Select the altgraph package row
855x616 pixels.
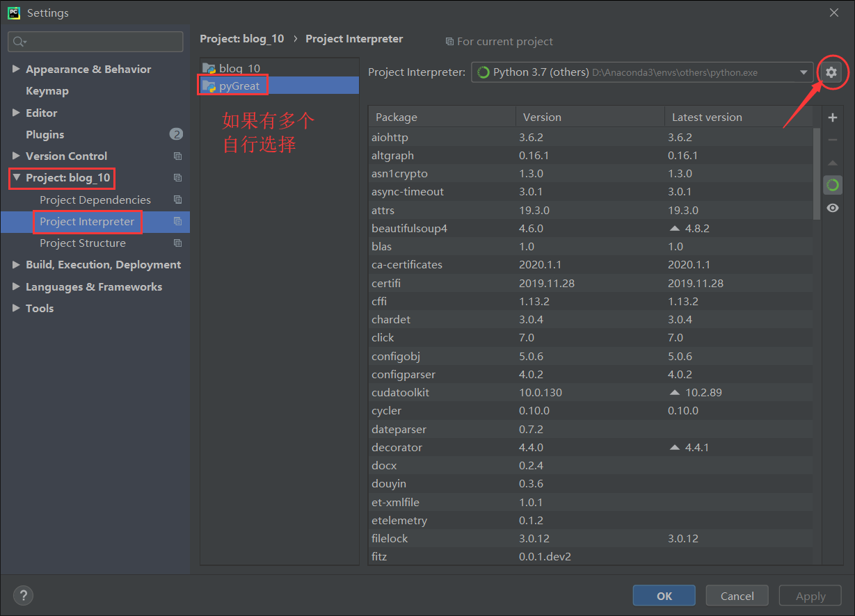590,155
